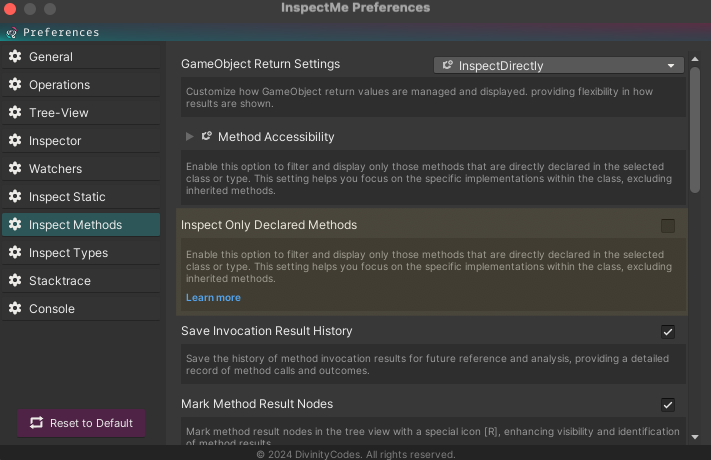Open the Operations preferences section
The image size is (711, 460).
[x=81, y=84]
